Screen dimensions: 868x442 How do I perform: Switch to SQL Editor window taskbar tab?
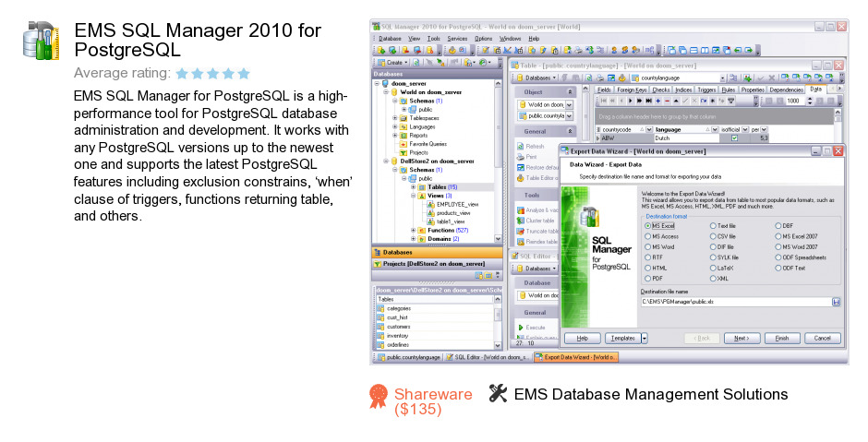point(488,357)
